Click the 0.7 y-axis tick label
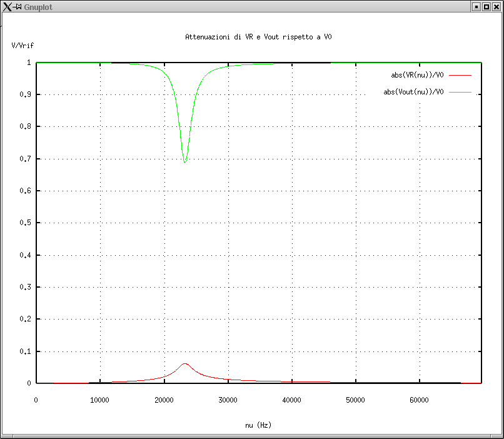This screenshot has height=439, width=504. (26, 159)
